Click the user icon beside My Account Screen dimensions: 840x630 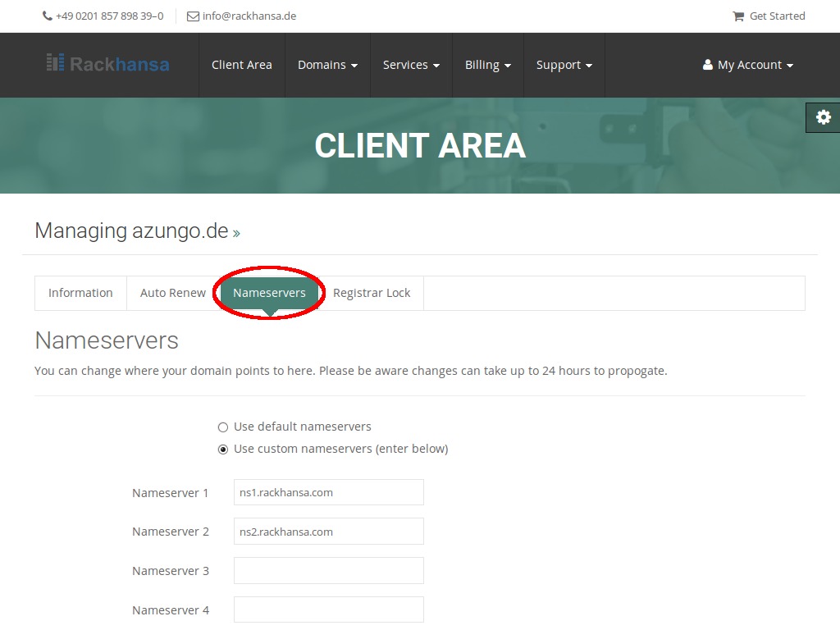pos(708,65)
